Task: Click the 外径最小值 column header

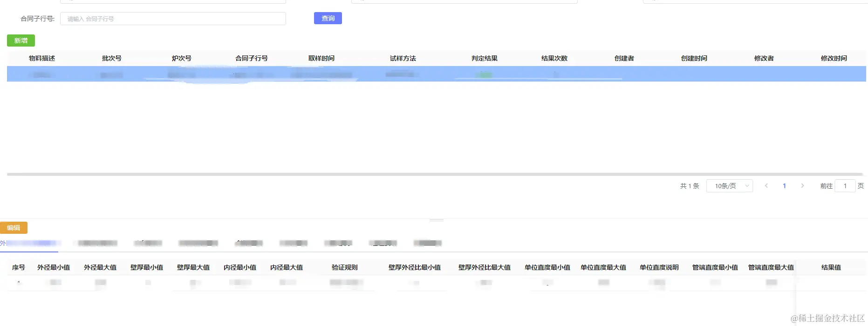Action: tap(54, 267)
